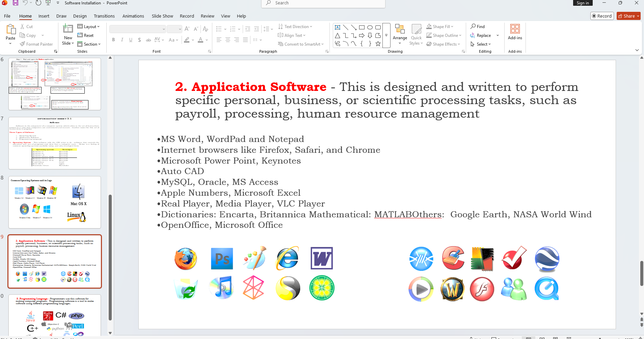Toggle Bold formatting
This screenshot has width=644, height=339.
point(113,40)
